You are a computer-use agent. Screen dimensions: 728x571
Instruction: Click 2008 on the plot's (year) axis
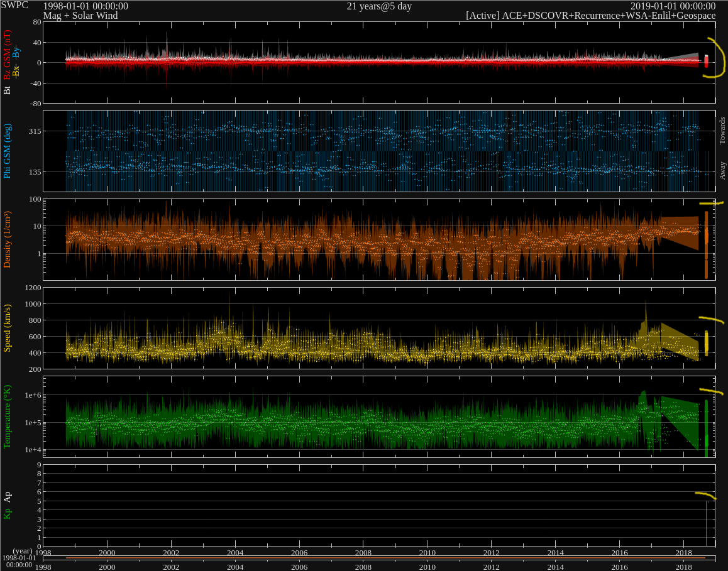[363, 552]
